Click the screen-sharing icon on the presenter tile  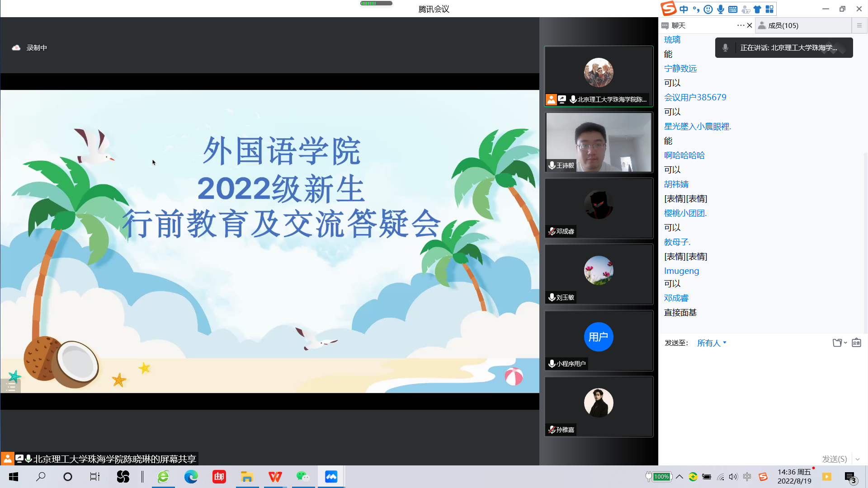pyautogui.click(x=562, y=99)
